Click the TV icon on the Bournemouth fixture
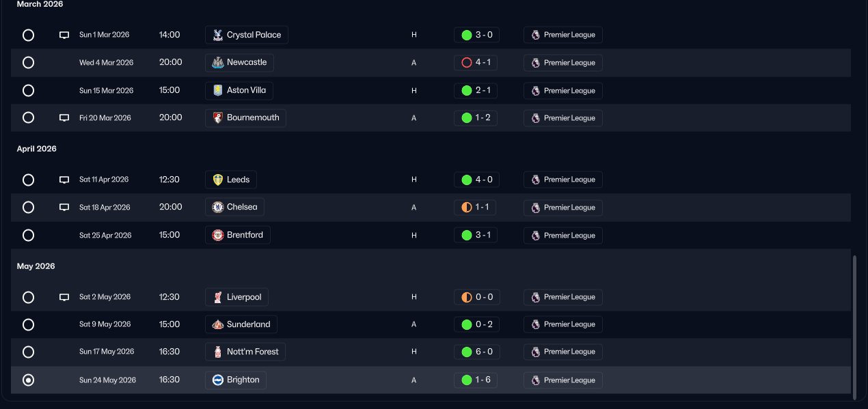Screen dimensions: 868x409 click(x=64, y=118)
